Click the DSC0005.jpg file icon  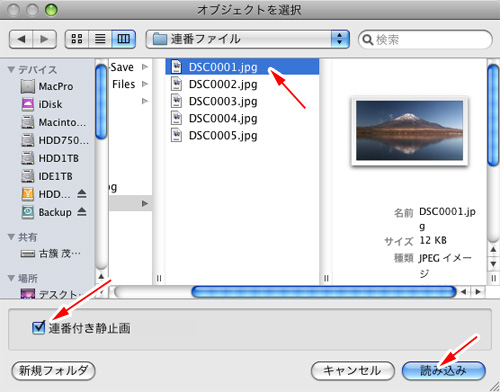tap(176, 135)
